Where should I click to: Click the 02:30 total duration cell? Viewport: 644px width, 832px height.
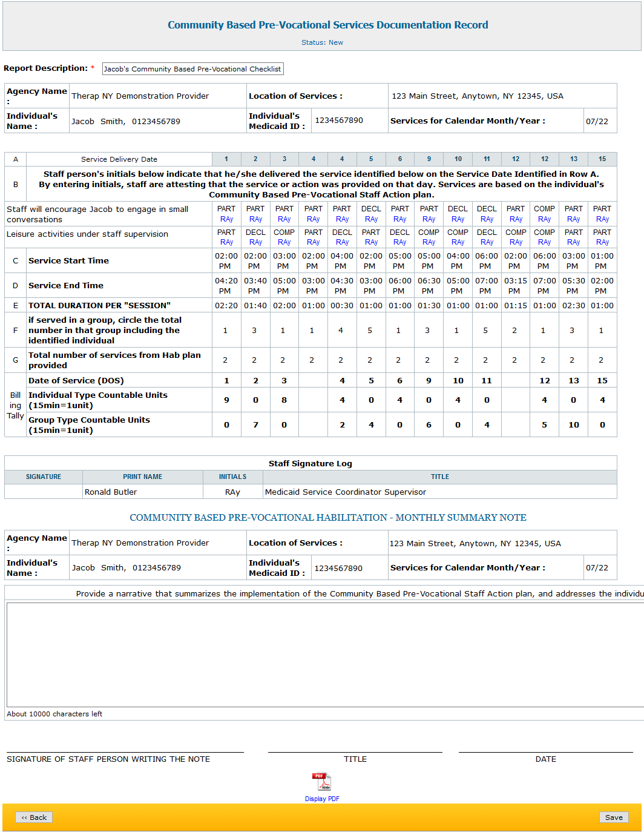pos(573,306)
